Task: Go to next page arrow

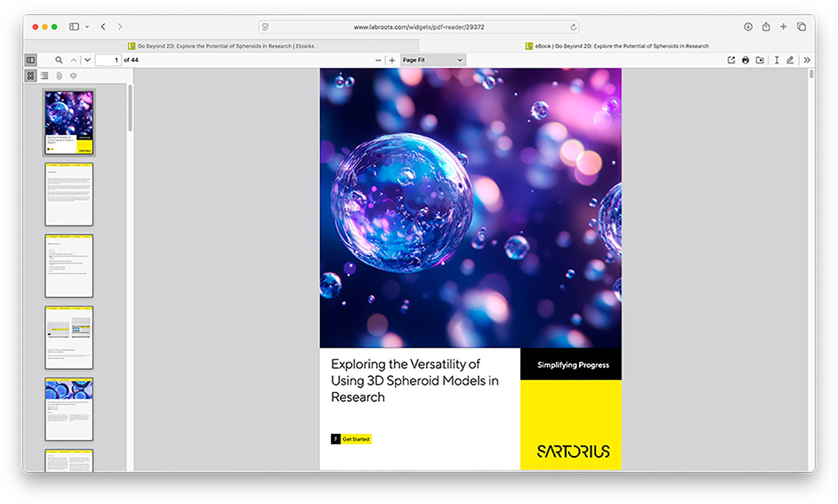Action: [x=88, y=60]
